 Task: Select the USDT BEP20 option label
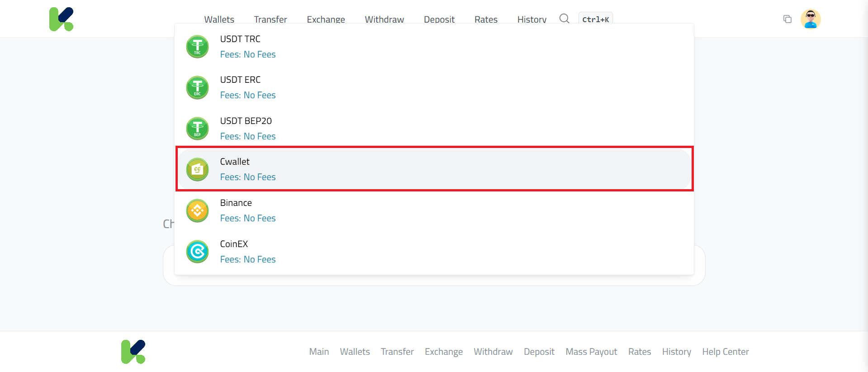click(246, 121)
